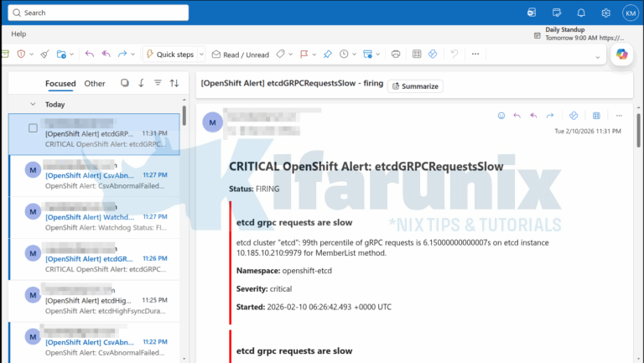Open the toolbar more options ellipsis
Viewport: 644px width, 363px height.
tap(475, 54)
